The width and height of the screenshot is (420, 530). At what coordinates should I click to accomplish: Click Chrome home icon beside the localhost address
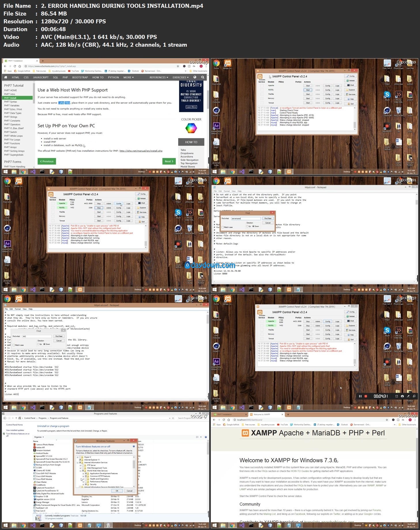point(229,420)
